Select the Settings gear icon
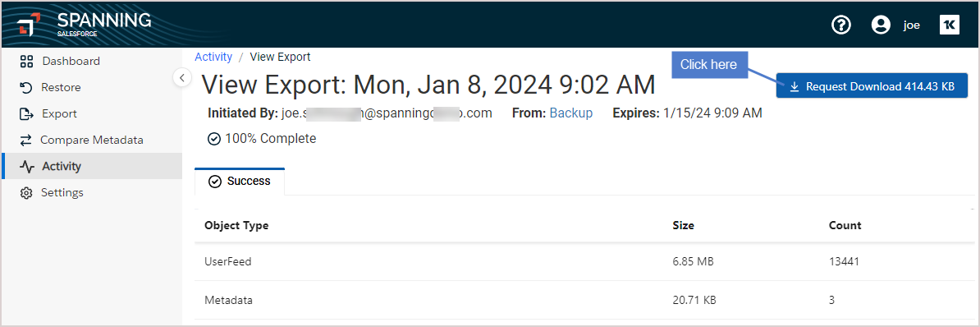This screenshot has width=980, height=327. (x=26, y=192)
